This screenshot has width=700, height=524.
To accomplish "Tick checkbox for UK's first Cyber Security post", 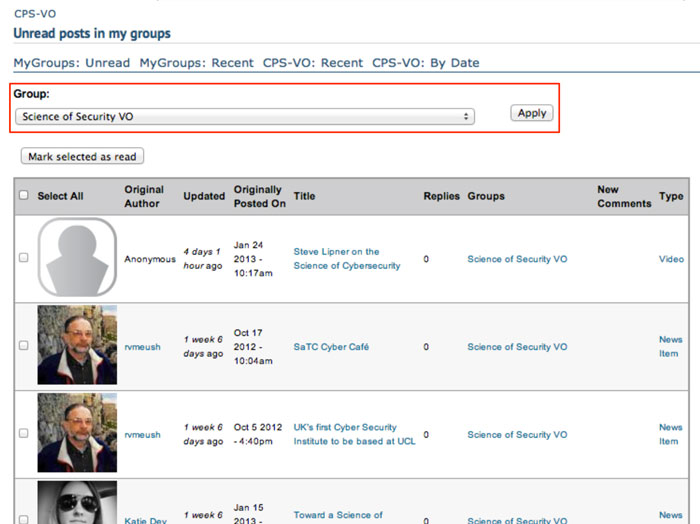I will click(24, 434).
